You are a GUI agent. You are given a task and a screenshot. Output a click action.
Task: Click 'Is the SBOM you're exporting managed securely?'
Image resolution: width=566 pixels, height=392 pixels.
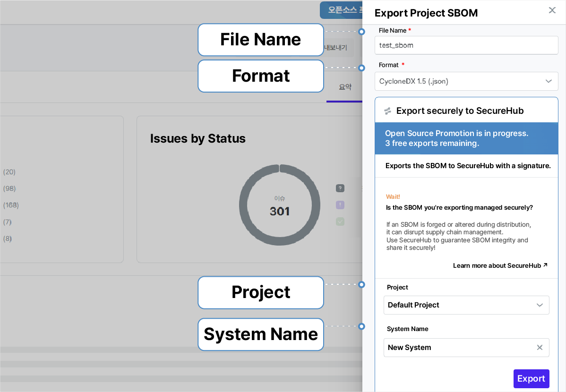click(459, 207)
